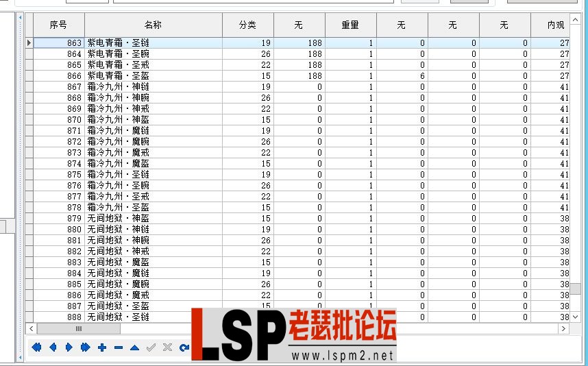The width and height of the screenshot is (588, 366).
Task: Select the cell 无间地狱·魔盔
Action: [x=154, y=262]
